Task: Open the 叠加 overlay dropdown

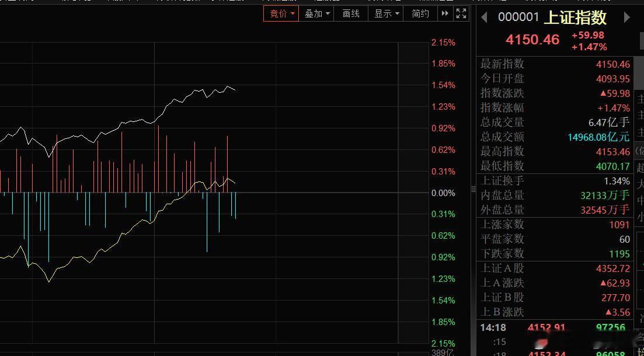Action: tap(316, 13)
